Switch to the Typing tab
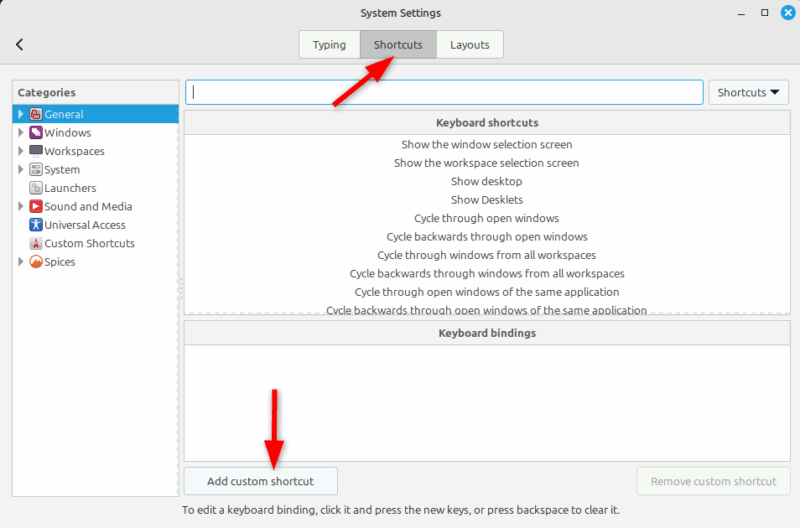 coord(329,45)
